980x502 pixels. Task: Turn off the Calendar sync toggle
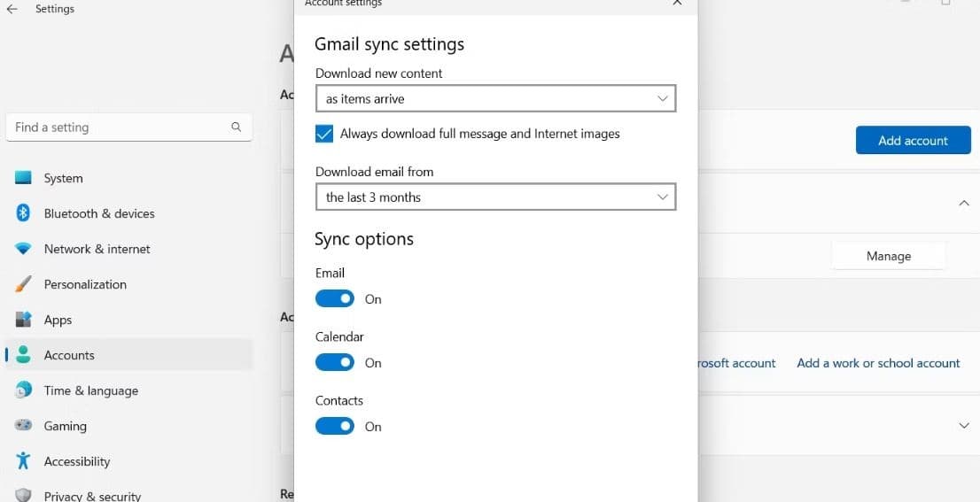(x=334, y=362)
